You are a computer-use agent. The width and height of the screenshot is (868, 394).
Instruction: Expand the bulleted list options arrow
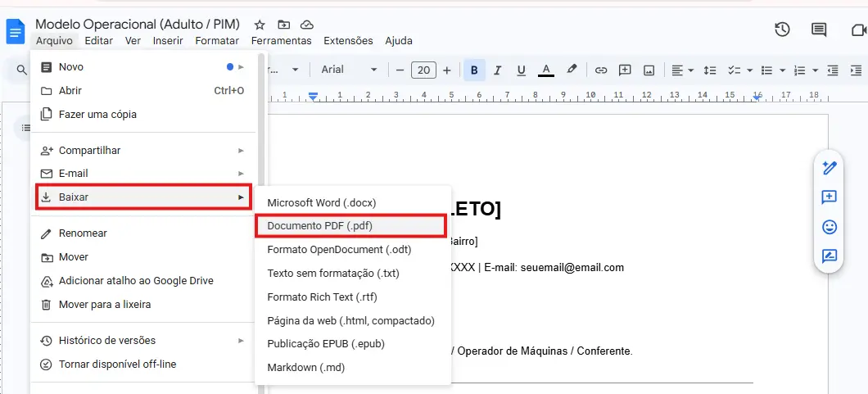click(782, 70)
